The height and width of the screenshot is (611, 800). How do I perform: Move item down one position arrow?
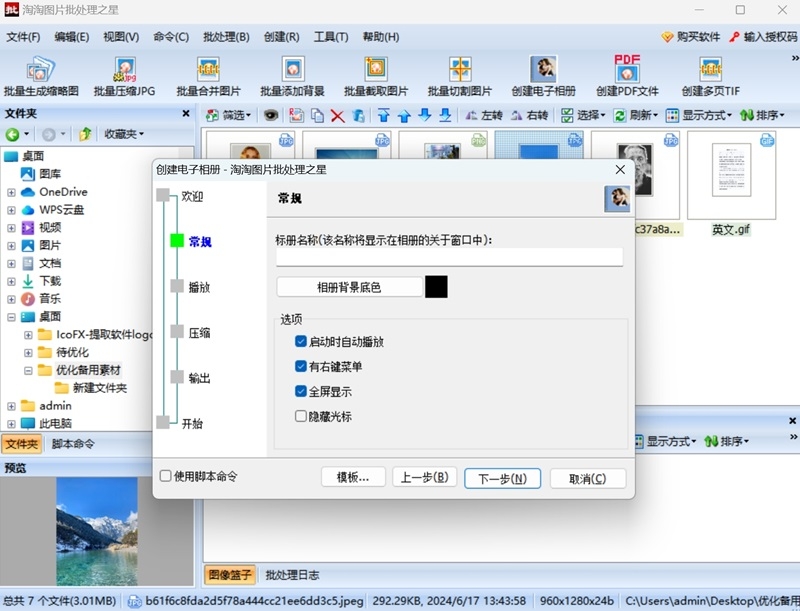pyautogui.click(x=424, y=116)
